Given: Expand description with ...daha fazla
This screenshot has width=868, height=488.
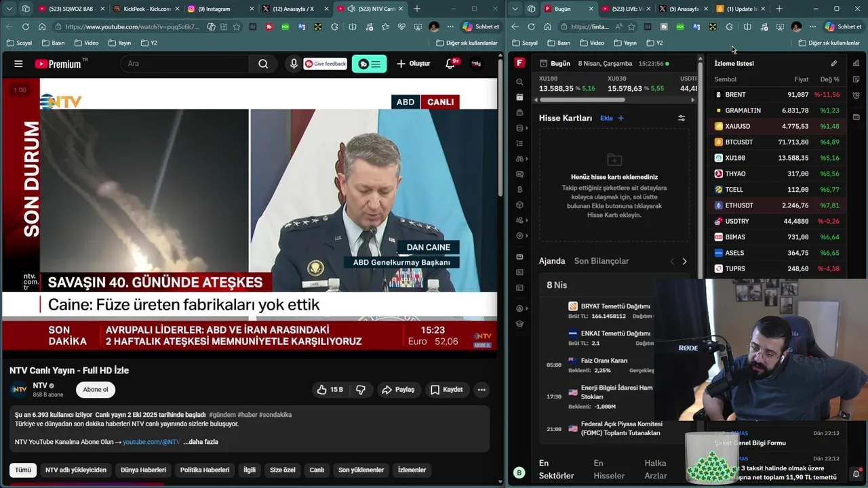Looking at the screenshot, I should (201, 442).
